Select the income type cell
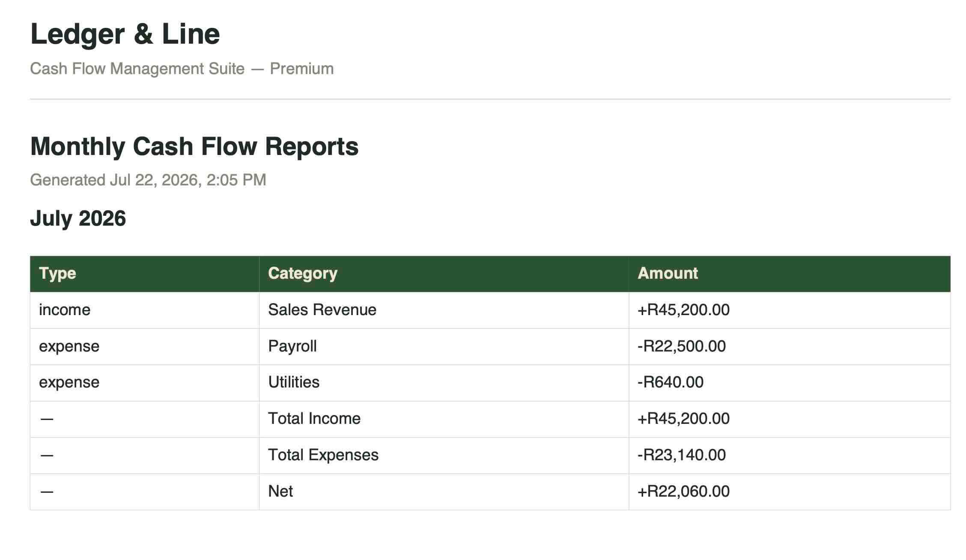The height and width of the screenshot is (560, 966). 145,310
